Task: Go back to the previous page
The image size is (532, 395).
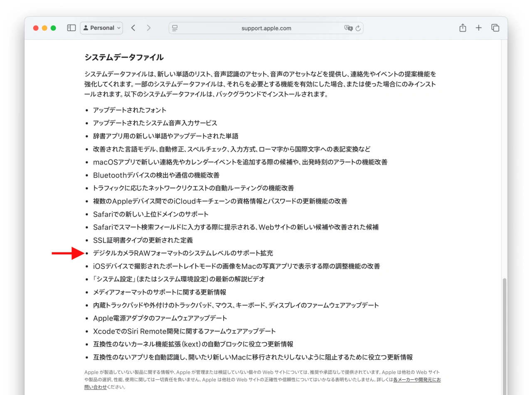Action: click(x=133, y=28)
